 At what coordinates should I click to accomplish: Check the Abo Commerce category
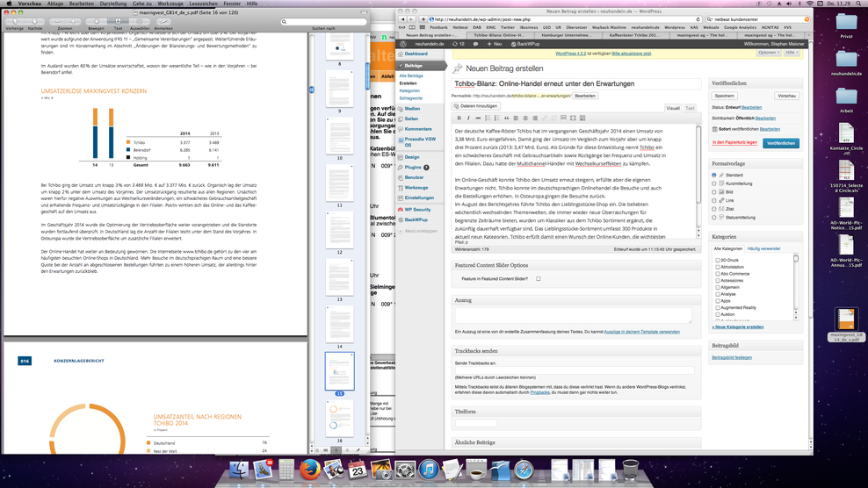pyautogui.click(x=718, y=274)
